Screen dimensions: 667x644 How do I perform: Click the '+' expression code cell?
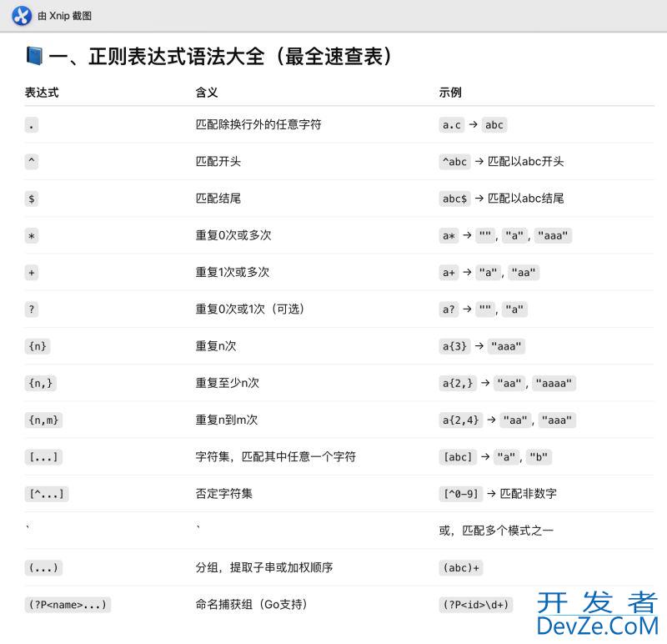coord(32,273)
